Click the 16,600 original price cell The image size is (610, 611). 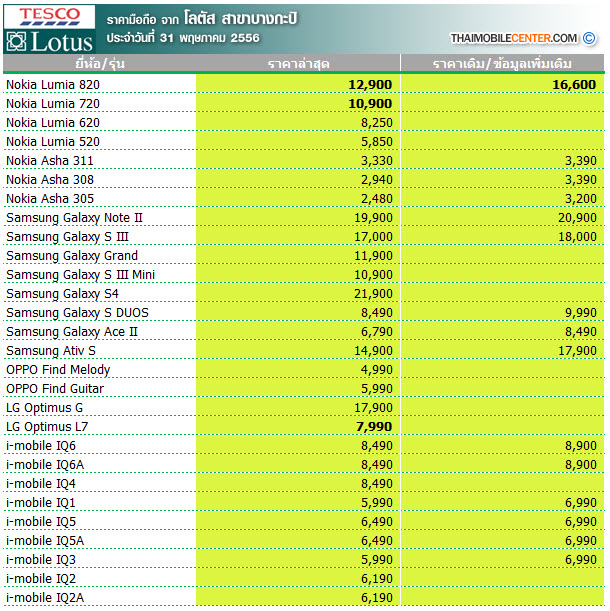(x=574, y=85)
